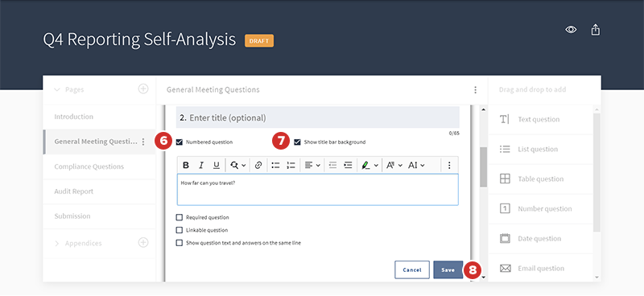Expand the Appendices section
The height and width of the screenshot is (296, 644).
(57, 244)
